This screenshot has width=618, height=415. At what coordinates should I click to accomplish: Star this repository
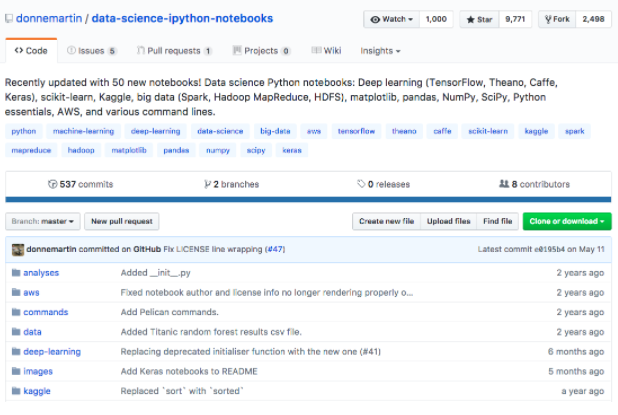tap(480, 19)
